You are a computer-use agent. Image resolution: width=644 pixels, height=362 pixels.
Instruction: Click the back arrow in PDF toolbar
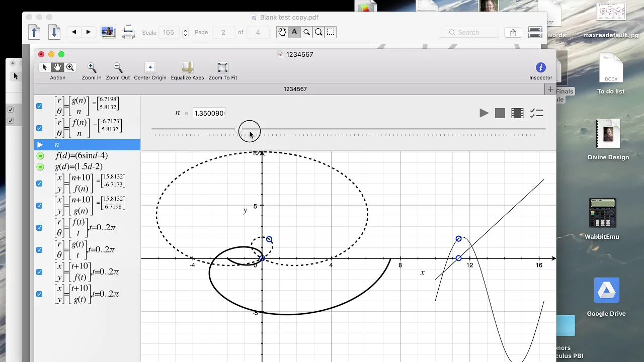point(74,32)
